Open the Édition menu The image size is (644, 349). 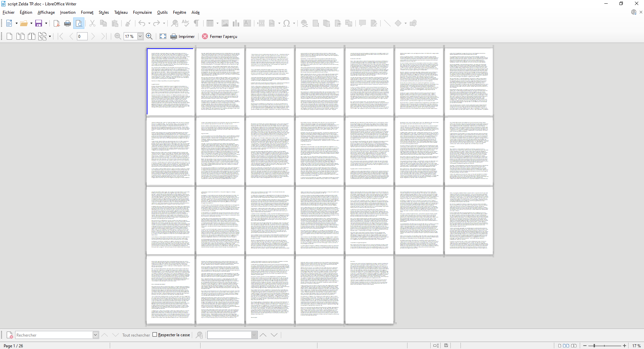[26, 12]
